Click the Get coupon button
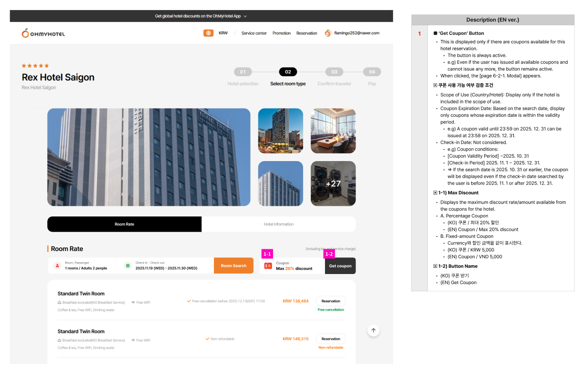The width and height of the screenshot is (588, 376). [x=340, y=266]
